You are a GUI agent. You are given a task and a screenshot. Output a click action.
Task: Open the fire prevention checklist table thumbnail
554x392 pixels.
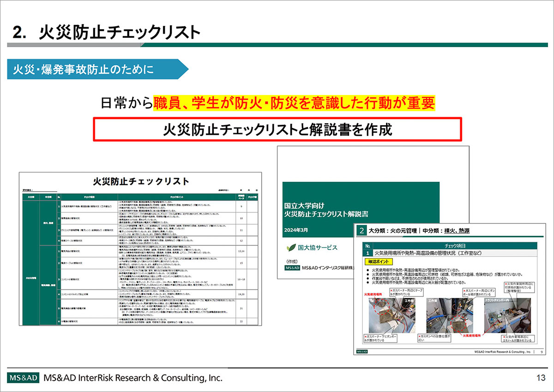point(140,248)
